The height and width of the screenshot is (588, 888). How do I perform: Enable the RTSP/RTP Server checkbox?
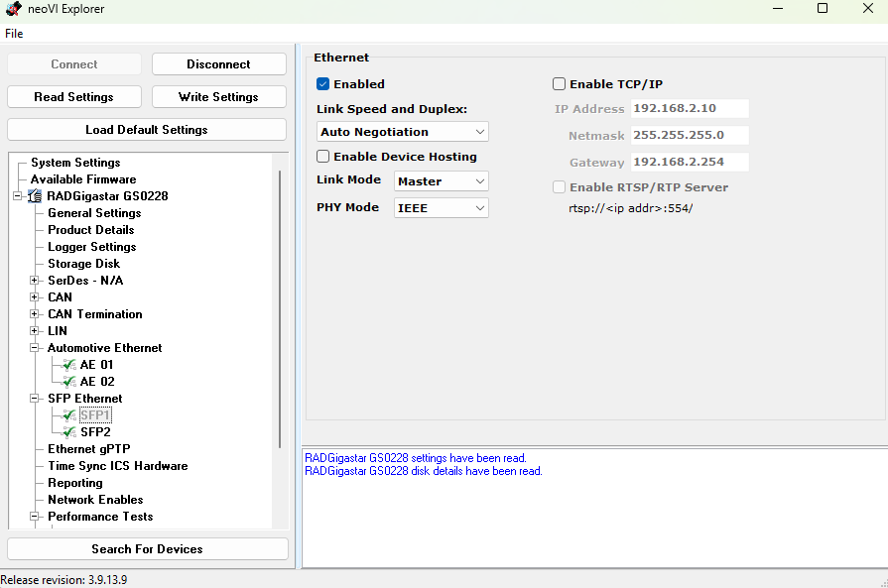[x=559, y=186]
